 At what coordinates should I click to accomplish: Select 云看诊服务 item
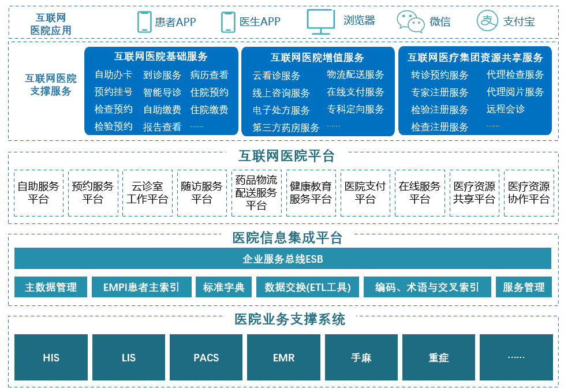(x=277, y=76)
